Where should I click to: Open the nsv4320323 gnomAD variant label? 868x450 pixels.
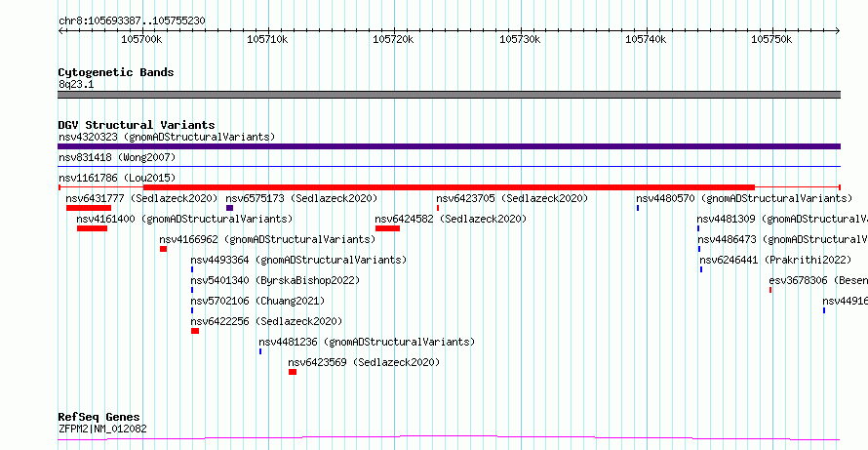pyautogui.click(x=167, y=137)
